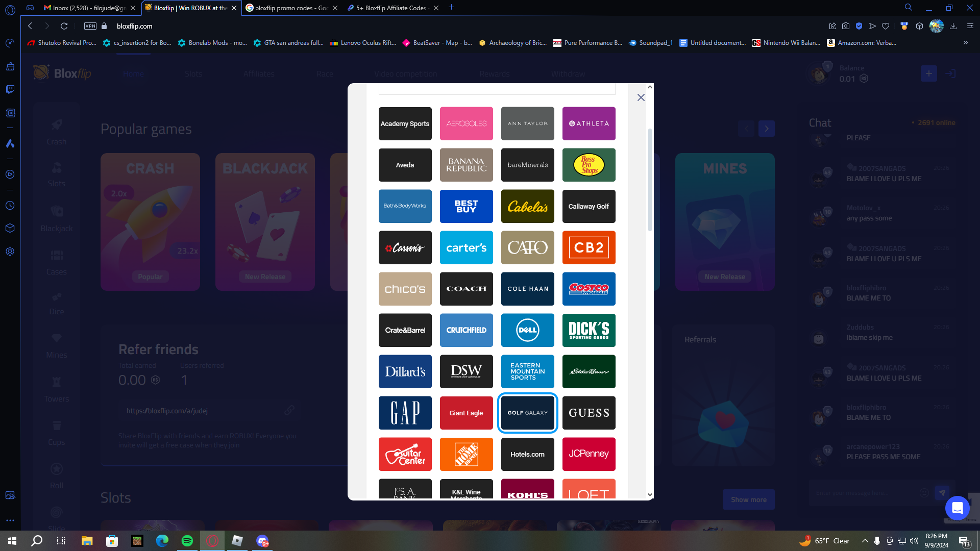
Task: Open Spotify from the taskbar
Action: point(187,541)
